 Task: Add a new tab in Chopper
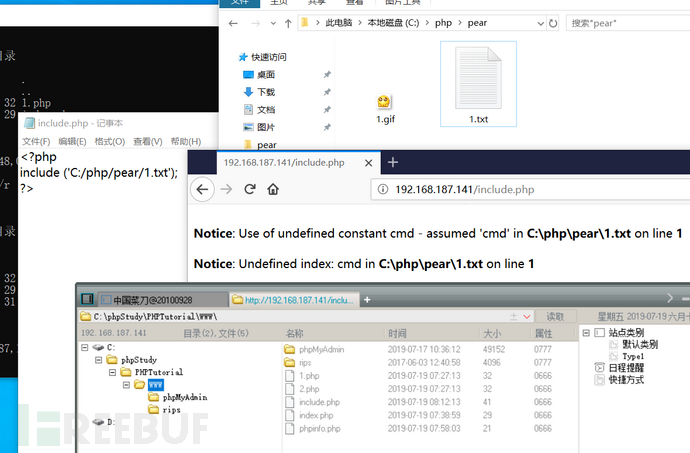367,300
